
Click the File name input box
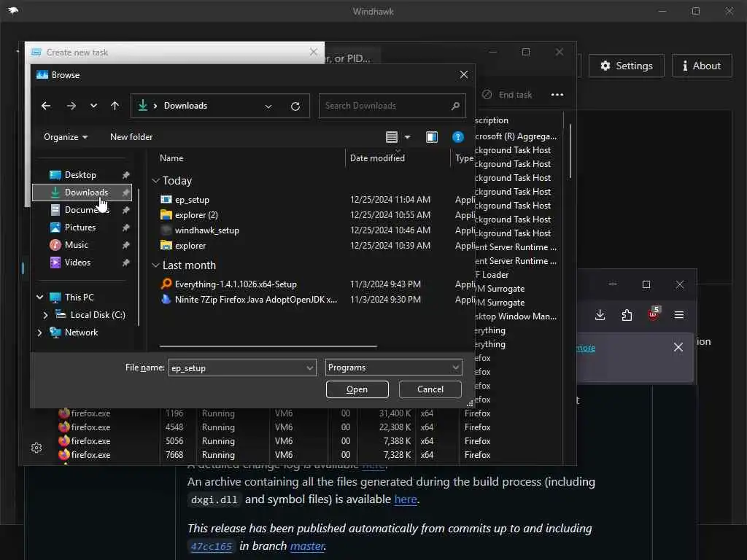click(237, 367)
